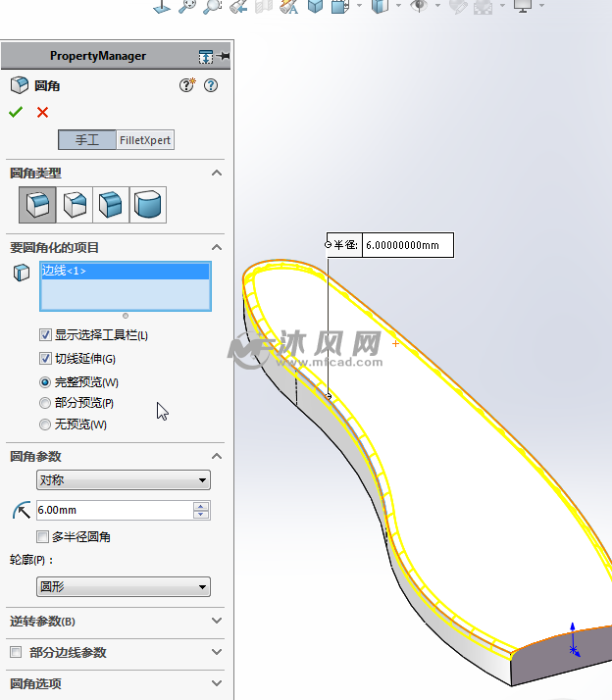The width and height of the screenshot is (612, 700).
Task: Toggle 切线延伸(G) checkbox
Action: [x=45, y=358]
